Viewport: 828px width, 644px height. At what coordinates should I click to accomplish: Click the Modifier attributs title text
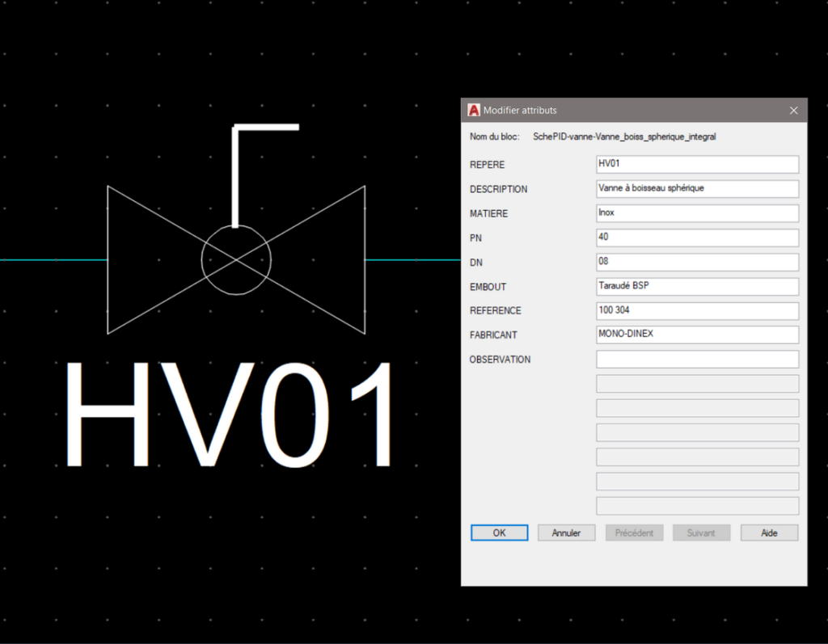520,111
